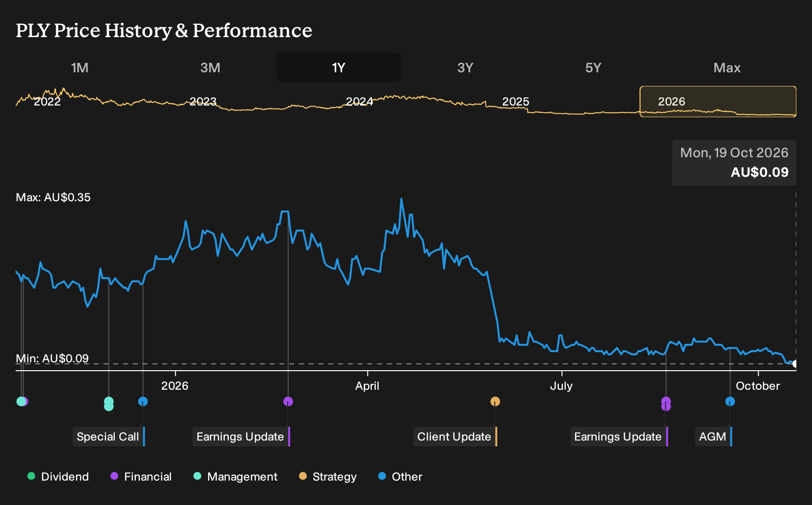This screenshot has height=505, width=812.
Task: Click the white end-of-line price point
Action: point(795,364)
